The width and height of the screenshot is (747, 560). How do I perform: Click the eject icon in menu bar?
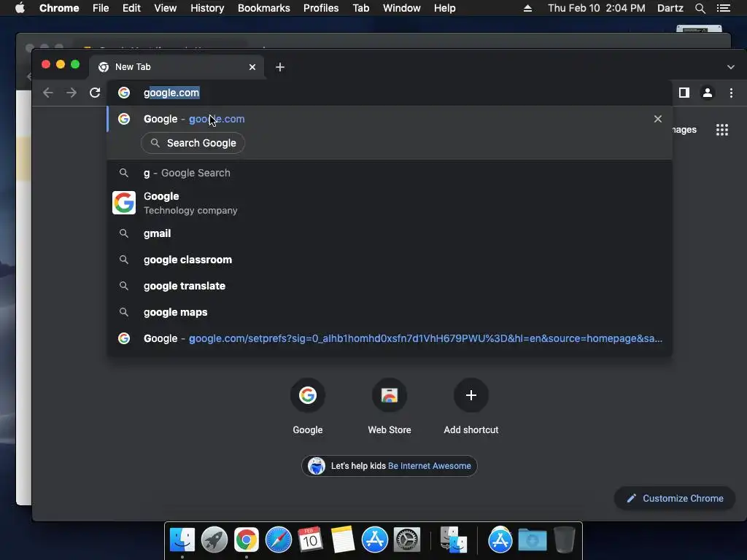pos(527,8)
